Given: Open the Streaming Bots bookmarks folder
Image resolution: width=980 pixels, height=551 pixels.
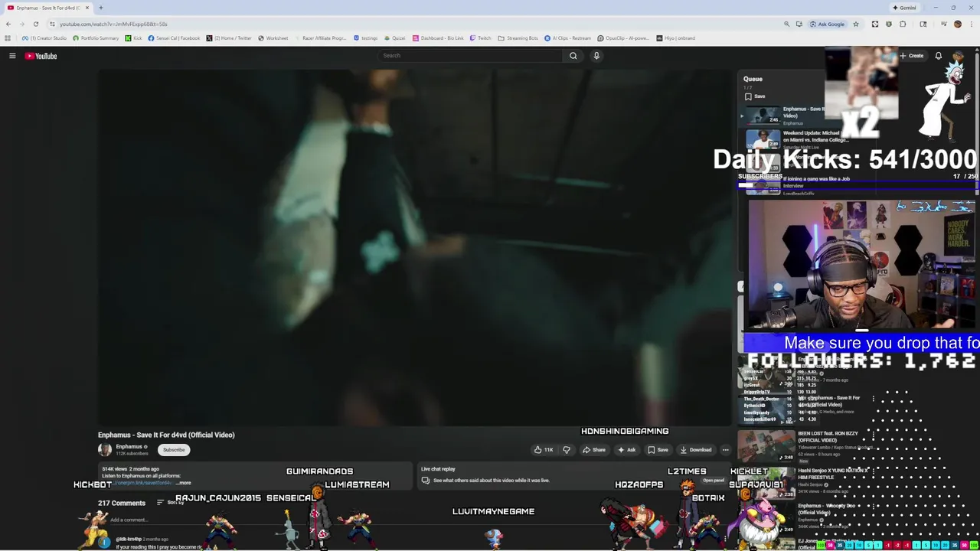Looking at the screenshot, I should pyautogui.click(x=518, y=38).
